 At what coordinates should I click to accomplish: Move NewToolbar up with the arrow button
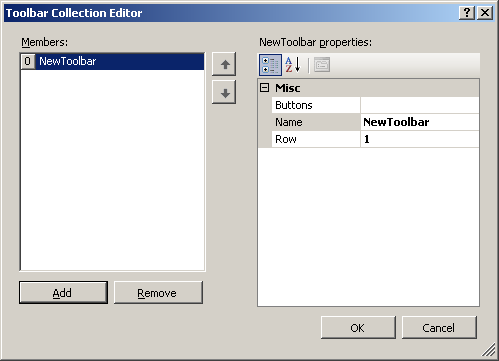[x=224, y=64]
